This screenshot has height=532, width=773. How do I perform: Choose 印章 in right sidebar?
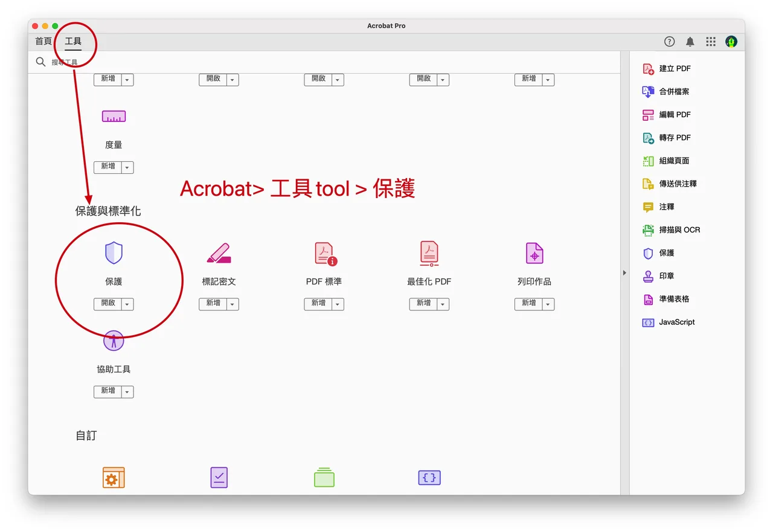coord(658,276)
